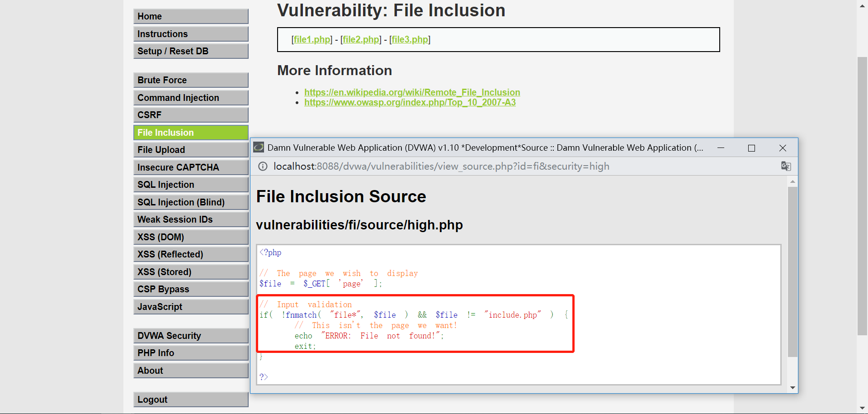Image resolution: width=868 pixels, height=414 pixels.
Task: Click the main page vertical scrollbar thumb
Action: click(x=863, y=196)
